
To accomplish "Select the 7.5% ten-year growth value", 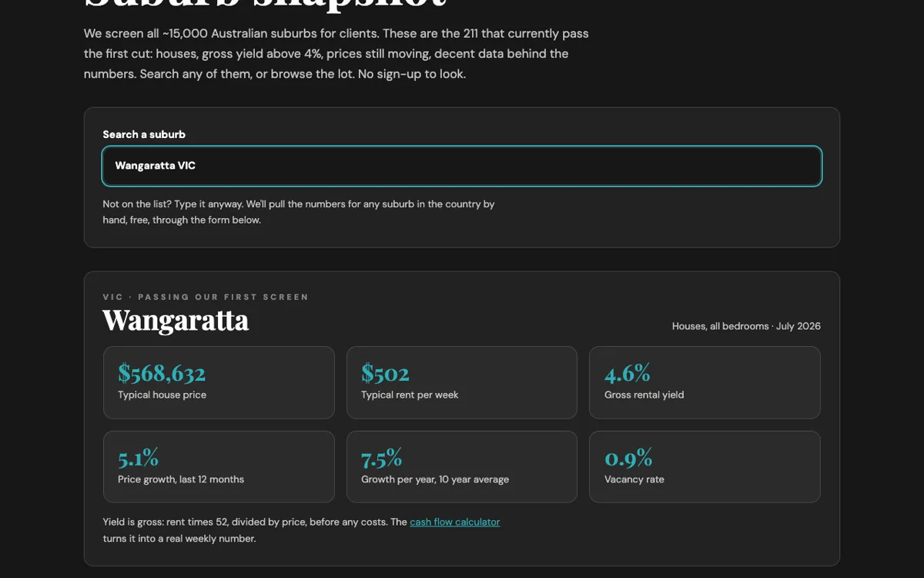I will pos(382,458).
